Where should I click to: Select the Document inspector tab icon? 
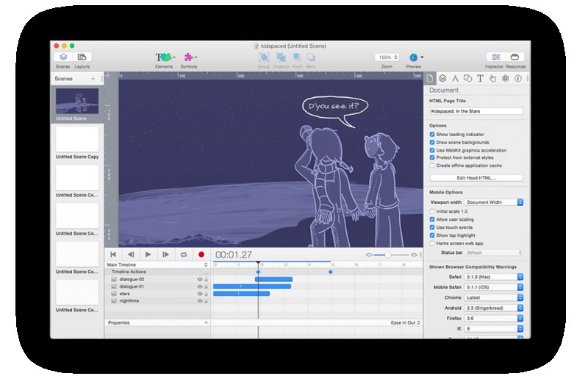pyautogui.click(x=430, y=79)
